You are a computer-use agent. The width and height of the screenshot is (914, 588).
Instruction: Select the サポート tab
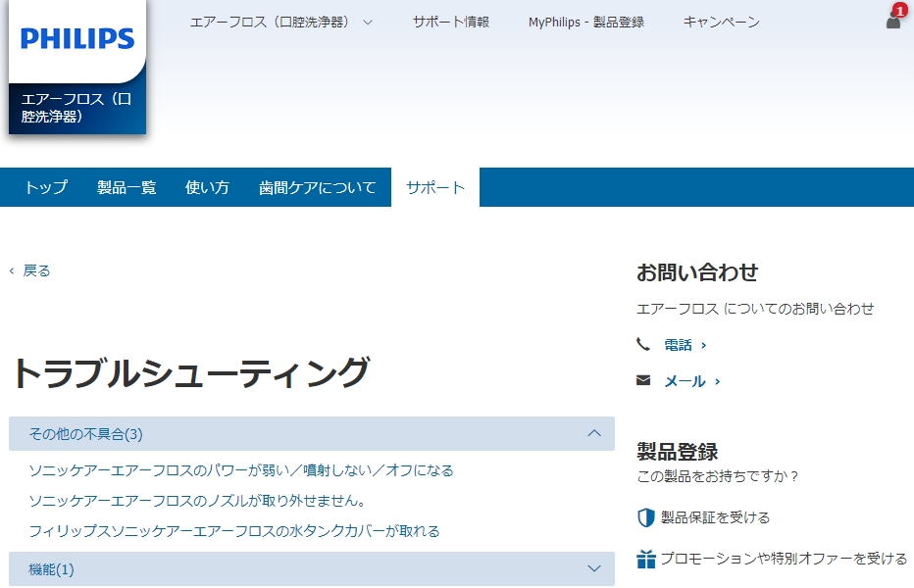tap(434, 187)
